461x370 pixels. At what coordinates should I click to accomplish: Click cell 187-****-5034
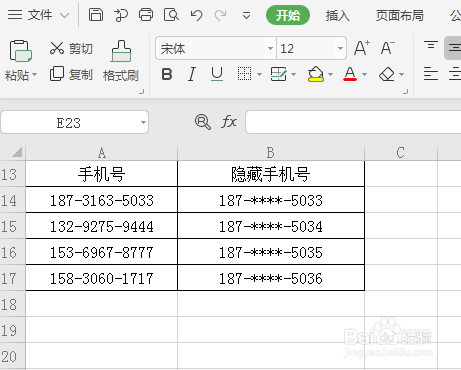[x=271, y=226]
